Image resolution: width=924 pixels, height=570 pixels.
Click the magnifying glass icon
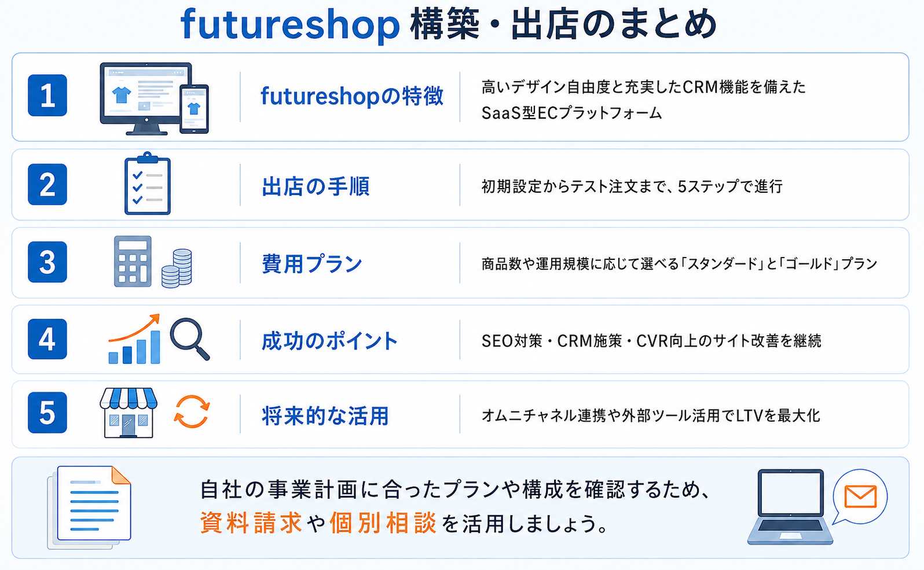[190, 339]
